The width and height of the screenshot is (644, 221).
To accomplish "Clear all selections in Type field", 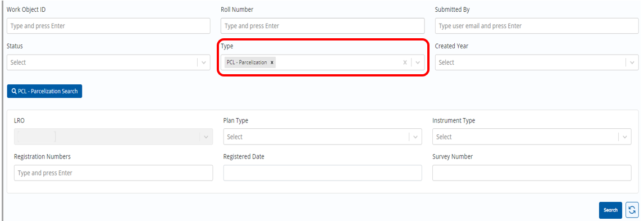I will point(405,62).
